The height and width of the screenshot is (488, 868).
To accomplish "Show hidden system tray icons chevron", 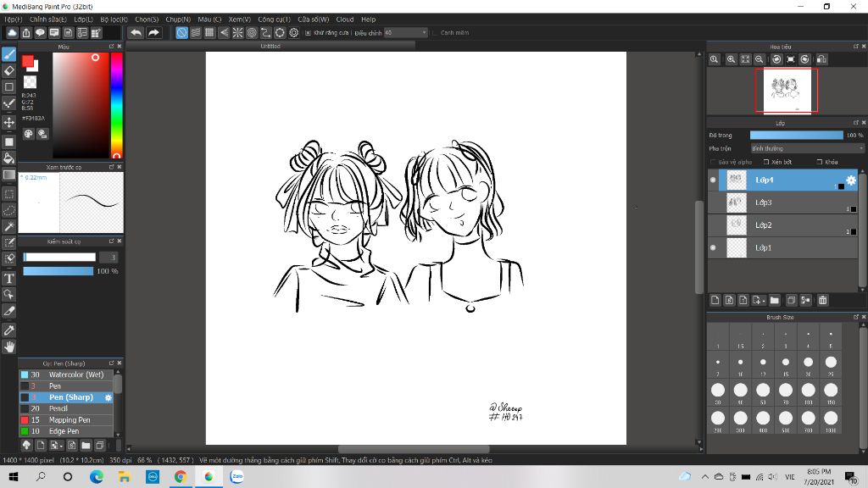I will click(704, 477).
